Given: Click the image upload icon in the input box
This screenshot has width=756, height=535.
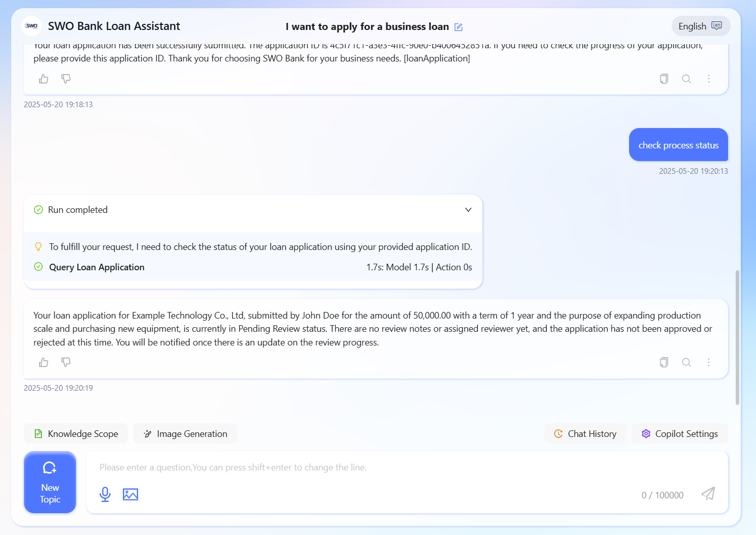Looking at the screenshot, I should point(130,494).
